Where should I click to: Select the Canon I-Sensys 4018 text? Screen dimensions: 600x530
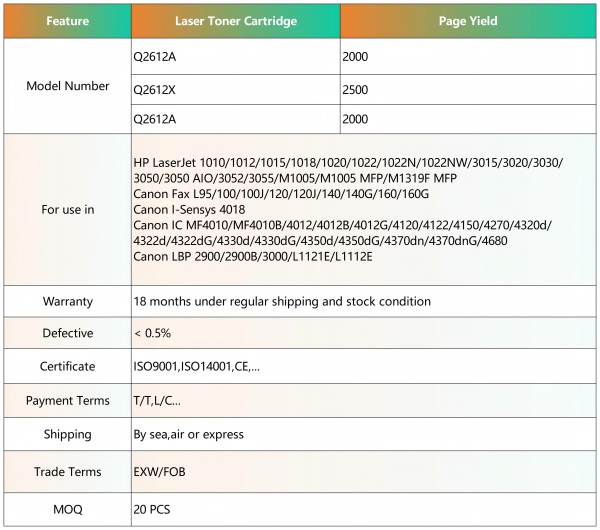[189, 209]
